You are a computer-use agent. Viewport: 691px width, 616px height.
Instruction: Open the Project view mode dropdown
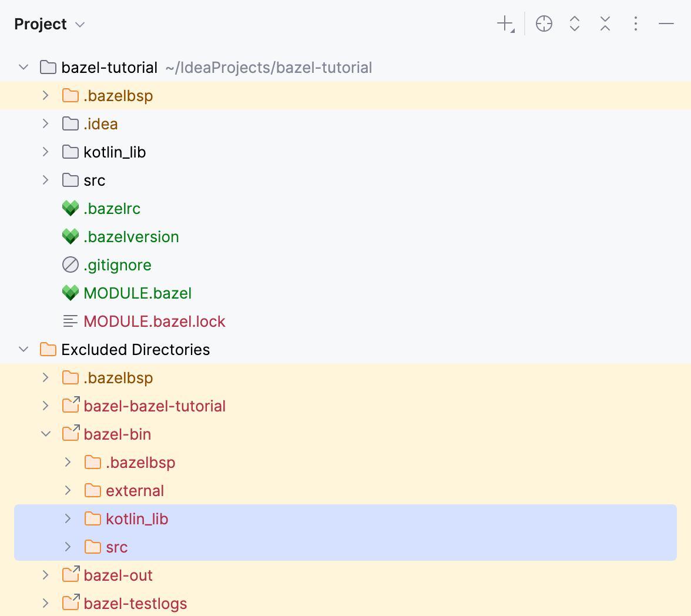point(81,24)
